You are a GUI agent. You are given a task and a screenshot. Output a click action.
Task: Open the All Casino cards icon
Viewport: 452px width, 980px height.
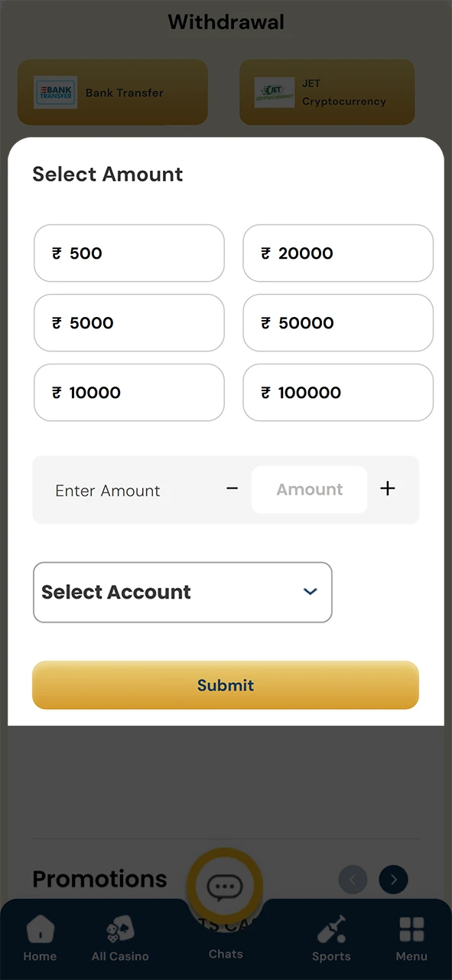119,928
